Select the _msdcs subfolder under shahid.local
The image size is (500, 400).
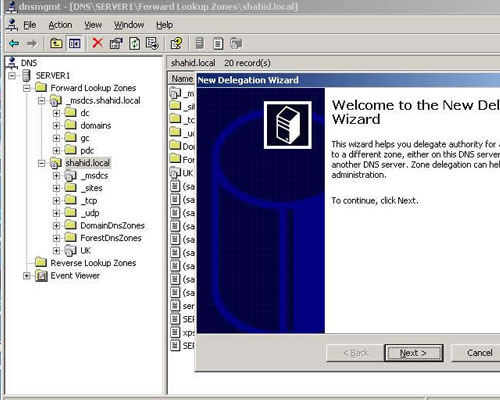(94, 176)
